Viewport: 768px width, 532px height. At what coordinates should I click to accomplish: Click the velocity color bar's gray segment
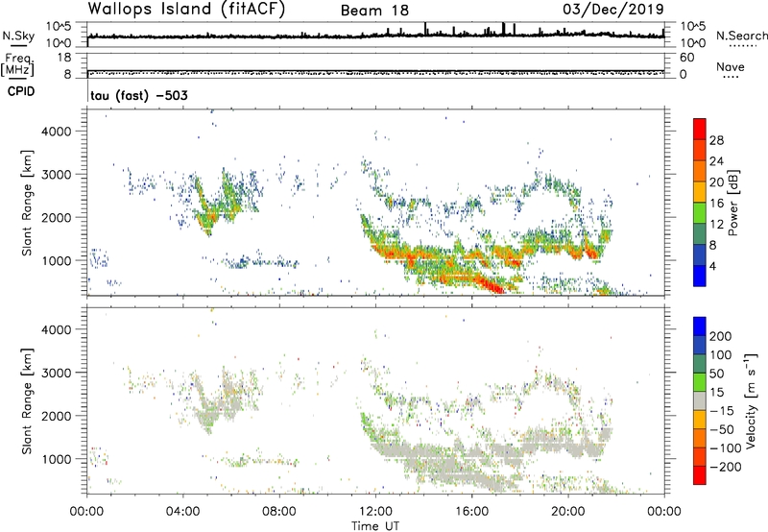pos(700,400)
